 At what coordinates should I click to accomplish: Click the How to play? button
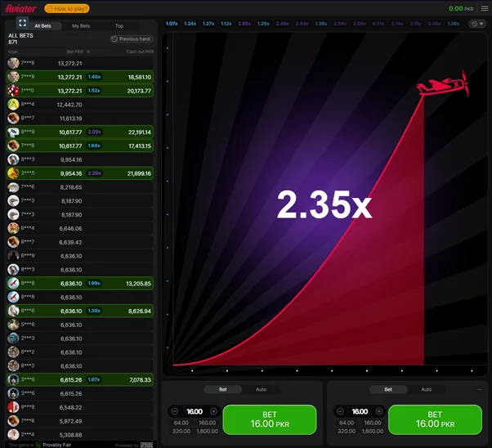67,8
